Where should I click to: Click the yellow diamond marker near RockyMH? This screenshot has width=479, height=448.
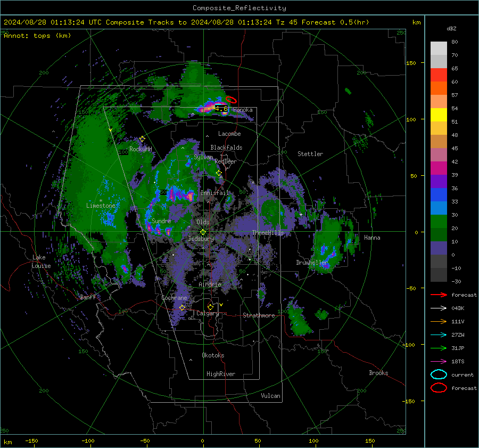[x=142, y=139]
